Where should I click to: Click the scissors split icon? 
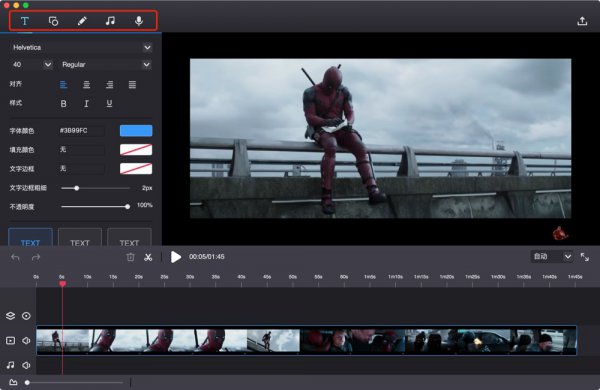(x=148, y=257)
